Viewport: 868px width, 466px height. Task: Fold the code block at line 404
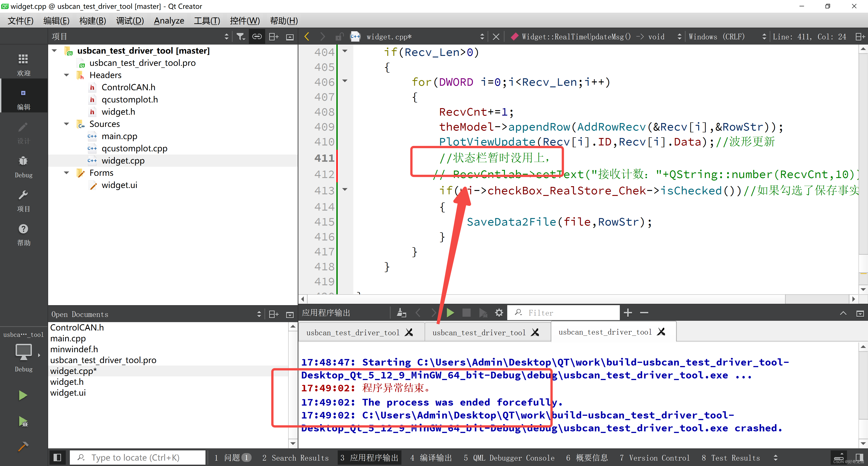point(345,51)
